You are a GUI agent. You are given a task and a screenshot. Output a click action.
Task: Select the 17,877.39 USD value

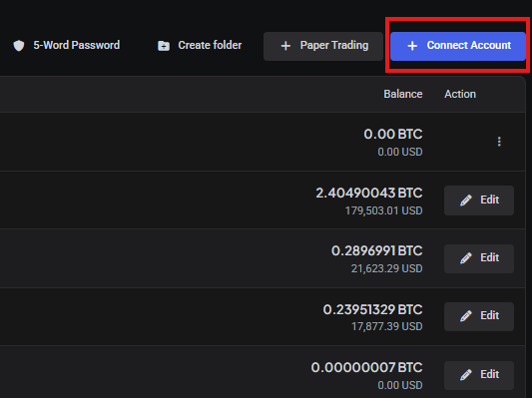[x=387, y=326]
